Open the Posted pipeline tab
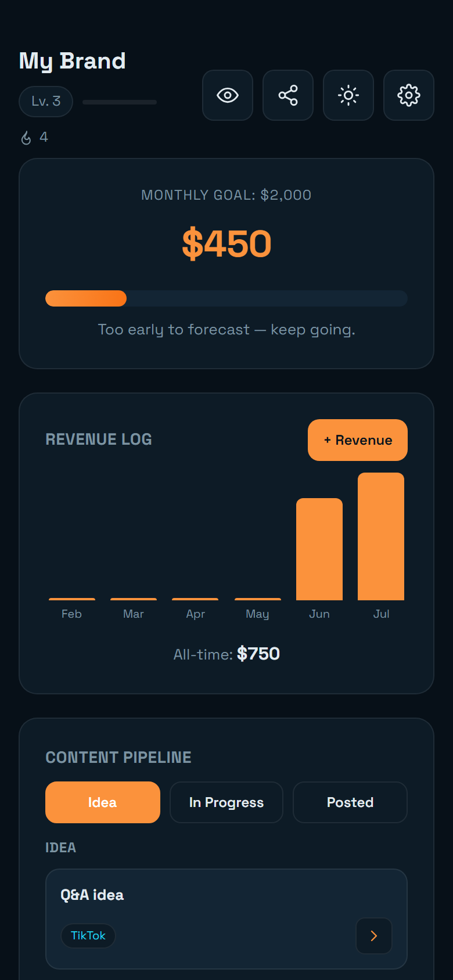This screenshot has width=453, height=980. tap(350, 802)
